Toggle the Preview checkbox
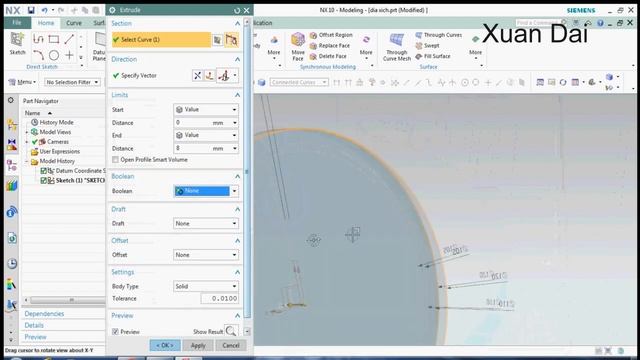The width and height of the screenshot is (640, 360). tap(116, 332)
